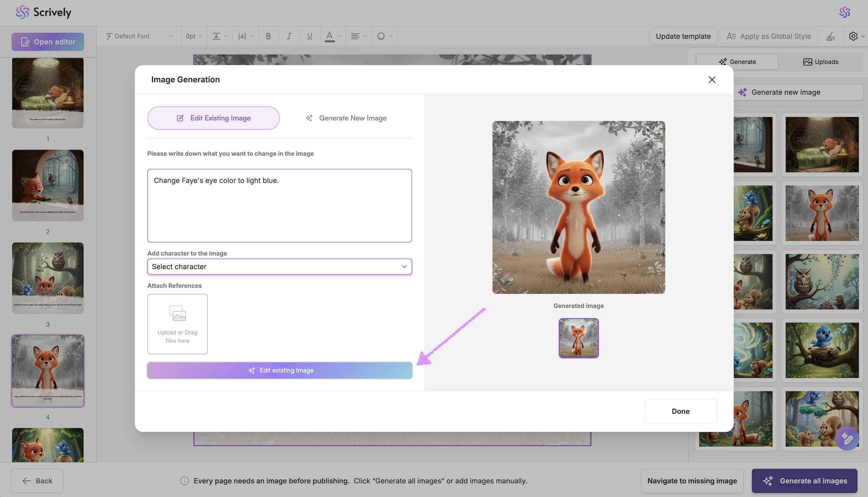868x497 pixels.
Task: Close the Image Generation dialog
Action: click(712, 80)
